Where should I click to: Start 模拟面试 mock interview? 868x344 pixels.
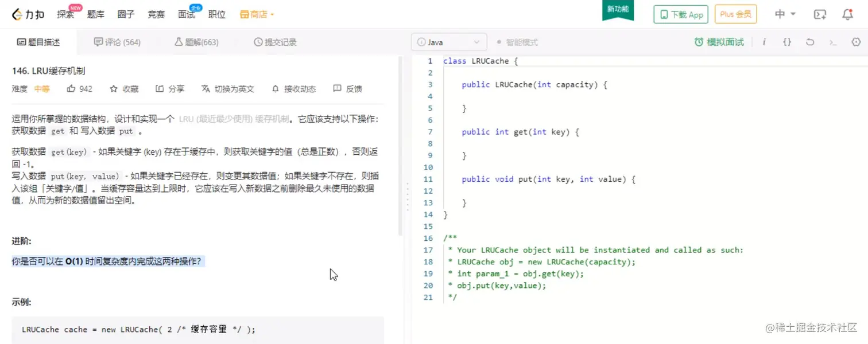point(719,42)
